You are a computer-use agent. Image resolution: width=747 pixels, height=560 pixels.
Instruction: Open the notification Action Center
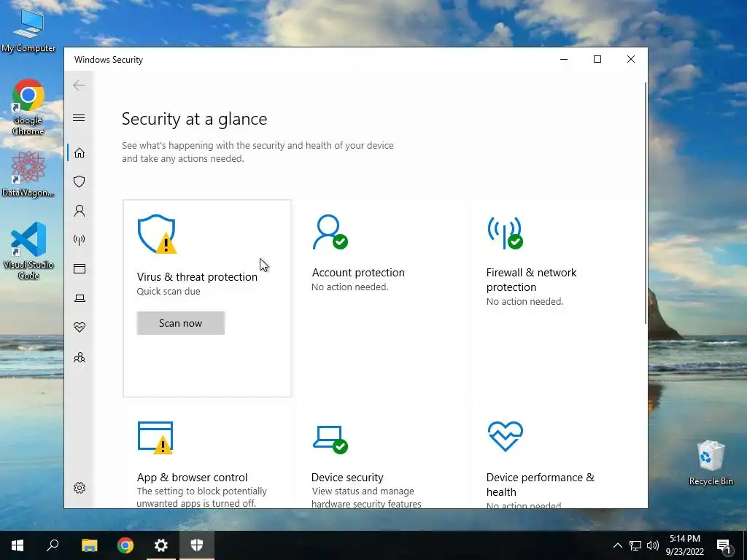(724, 545)
